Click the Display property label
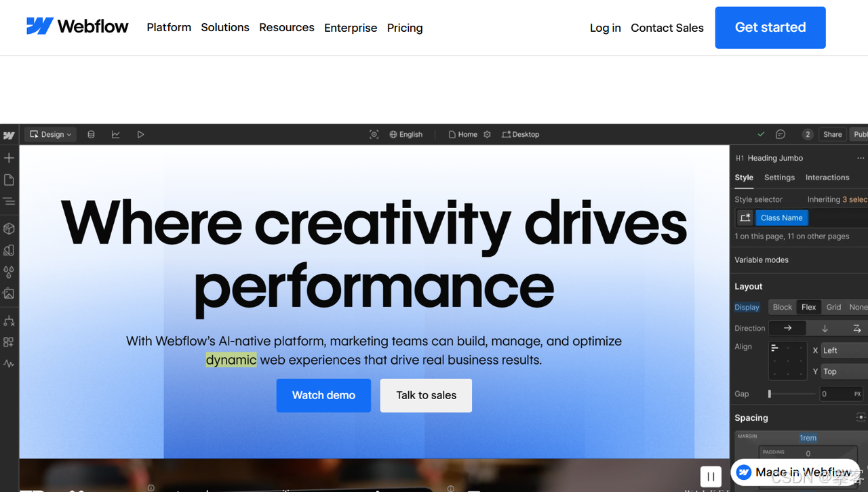The image size is (868, 492). [x=747, y=307]
